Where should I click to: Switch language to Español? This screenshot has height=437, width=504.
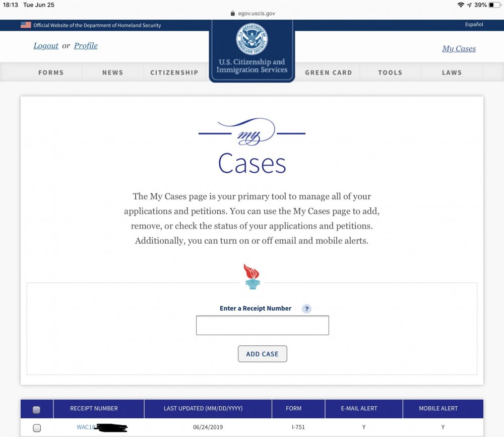tap(474, 24)
